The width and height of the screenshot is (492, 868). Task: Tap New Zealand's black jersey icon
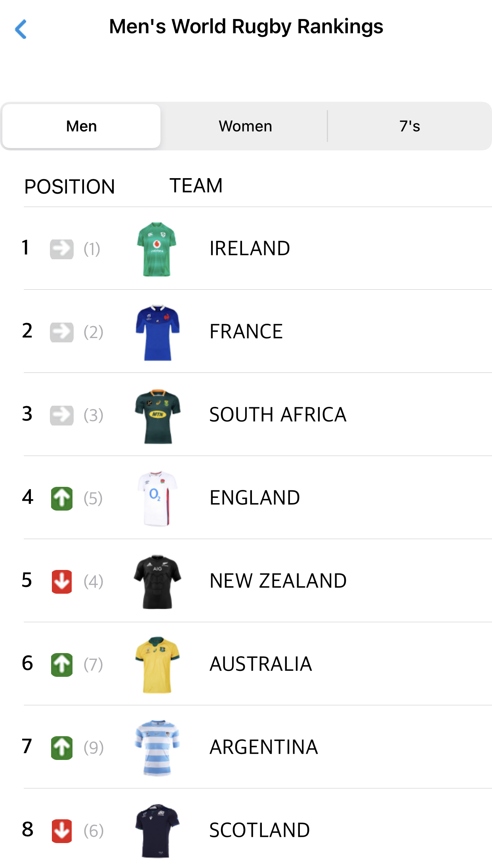coord(158,582)
